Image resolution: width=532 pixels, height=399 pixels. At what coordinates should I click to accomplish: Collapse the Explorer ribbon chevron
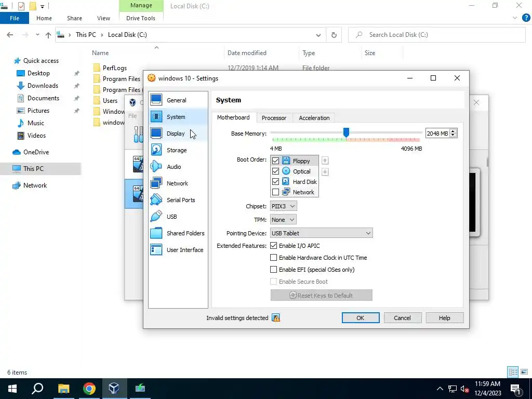pos(515,18)
